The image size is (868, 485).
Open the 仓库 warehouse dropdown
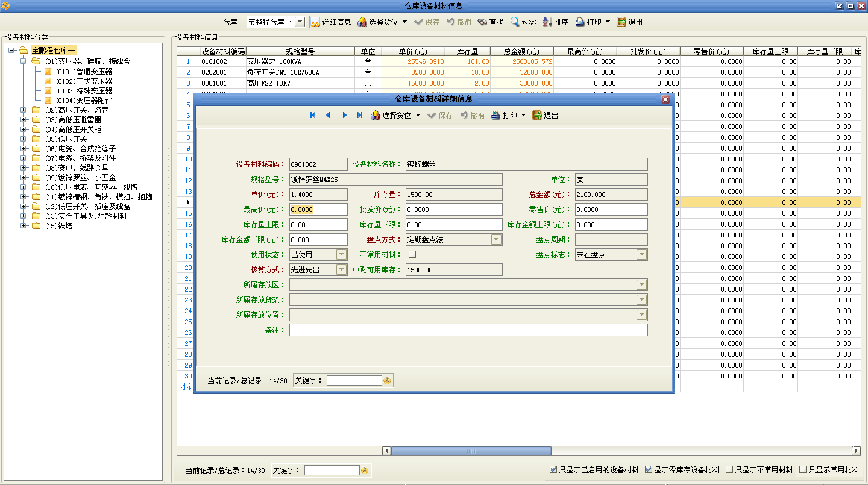[x=300, y=22]
